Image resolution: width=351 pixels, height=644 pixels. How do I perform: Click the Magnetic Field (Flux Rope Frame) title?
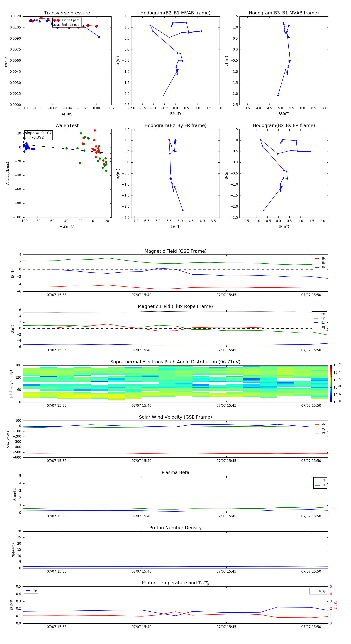coord(175,307)
